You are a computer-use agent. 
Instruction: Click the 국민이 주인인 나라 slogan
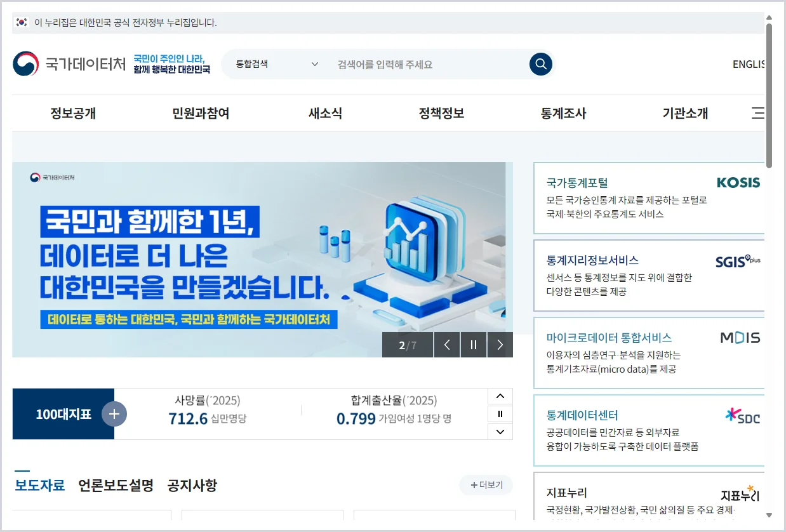171,64
